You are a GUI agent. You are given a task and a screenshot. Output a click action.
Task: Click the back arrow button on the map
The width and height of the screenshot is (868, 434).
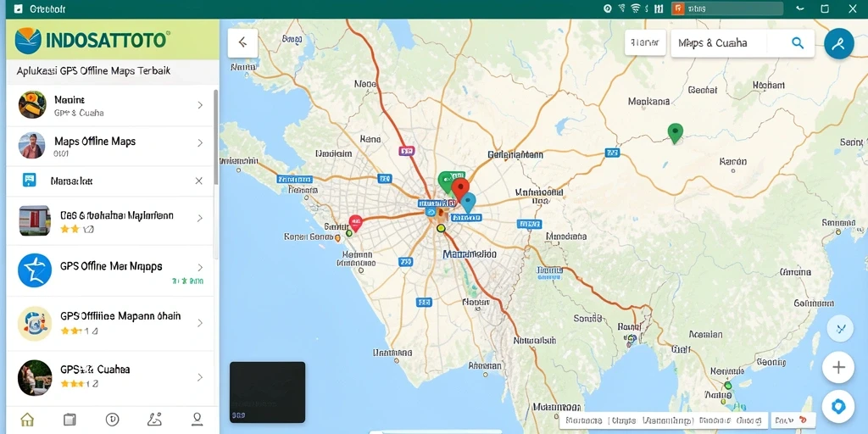click(x=242, y=43)
